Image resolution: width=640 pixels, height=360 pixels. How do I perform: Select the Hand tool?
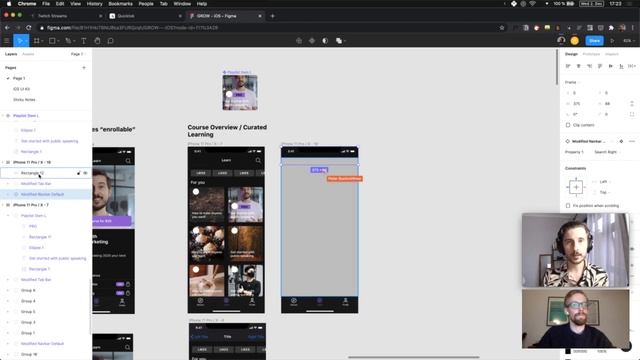pyautogui.click(x=97, y=41)
